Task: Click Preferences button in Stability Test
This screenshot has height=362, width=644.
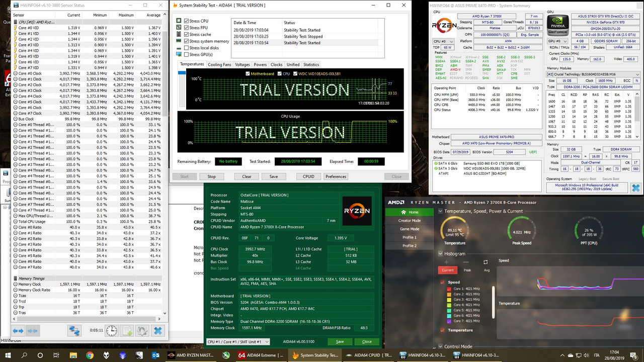Action: coord(336,176)
